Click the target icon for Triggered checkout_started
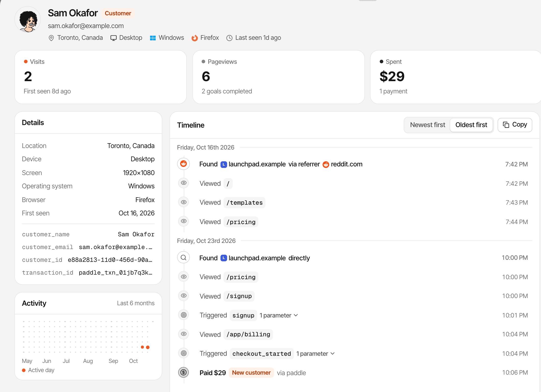The width and height of the screenshot is (541, 392). click(183, 353)
